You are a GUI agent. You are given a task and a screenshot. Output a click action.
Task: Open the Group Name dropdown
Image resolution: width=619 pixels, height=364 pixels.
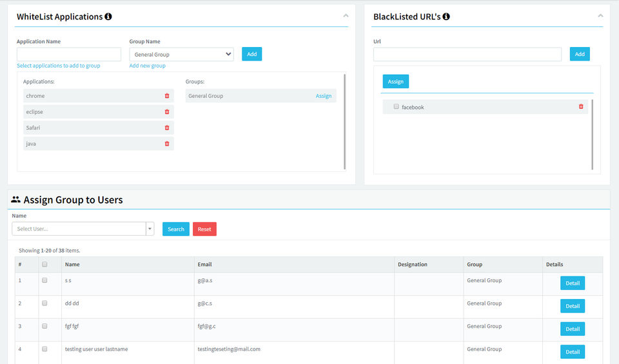pyautogui.click(x=182, y=54)
